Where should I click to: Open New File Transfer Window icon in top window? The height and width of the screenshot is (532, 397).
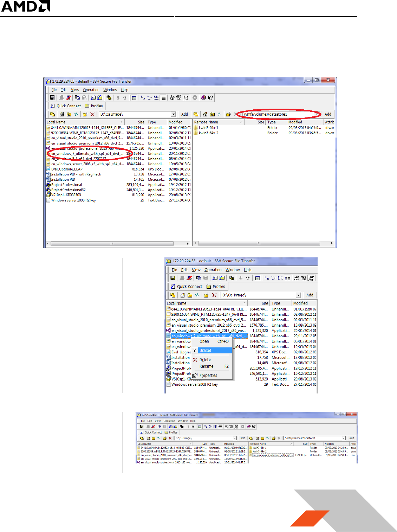(x=100, y=98)
